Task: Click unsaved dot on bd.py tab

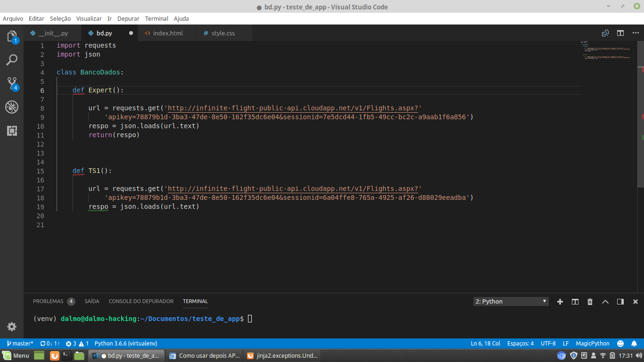Action: [x=131, y=33]
